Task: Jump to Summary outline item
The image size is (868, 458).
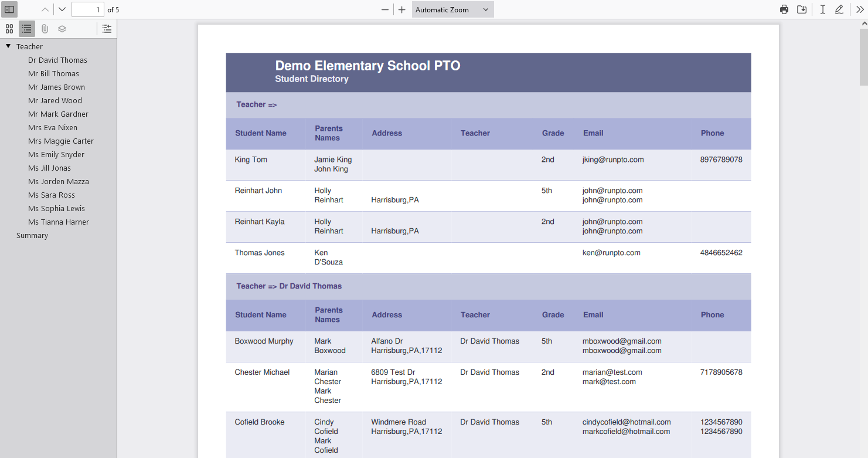Action: (x=32, y=235)
